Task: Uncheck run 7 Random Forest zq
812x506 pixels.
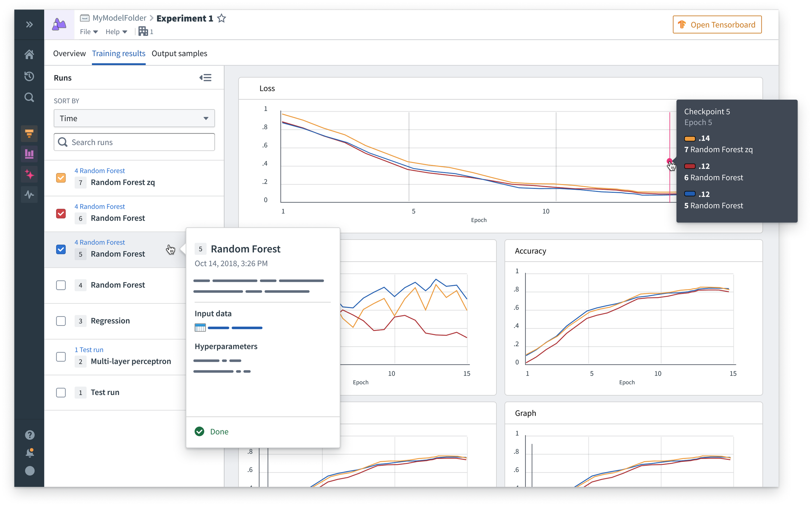Action: click(61, 178)
